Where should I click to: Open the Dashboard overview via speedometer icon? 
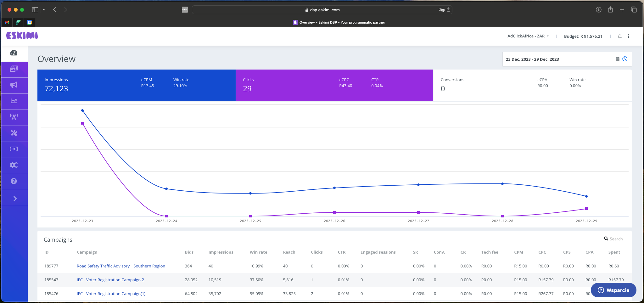14,53
